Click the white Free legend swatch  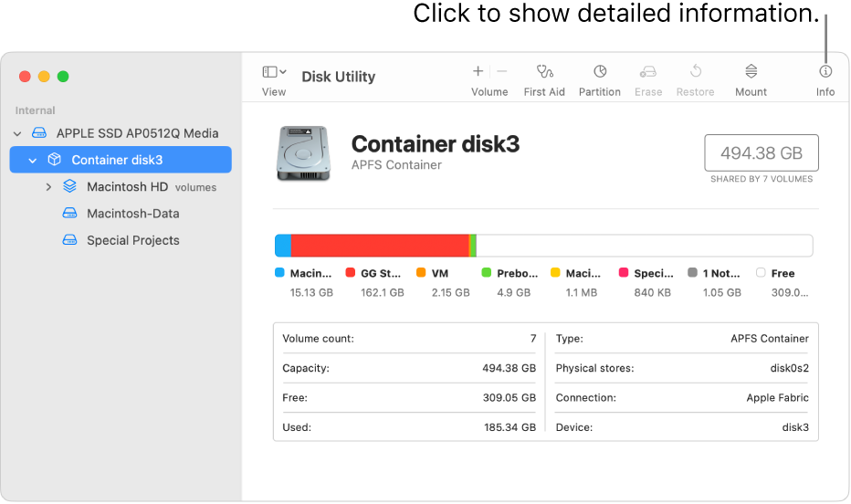point(761,272)
